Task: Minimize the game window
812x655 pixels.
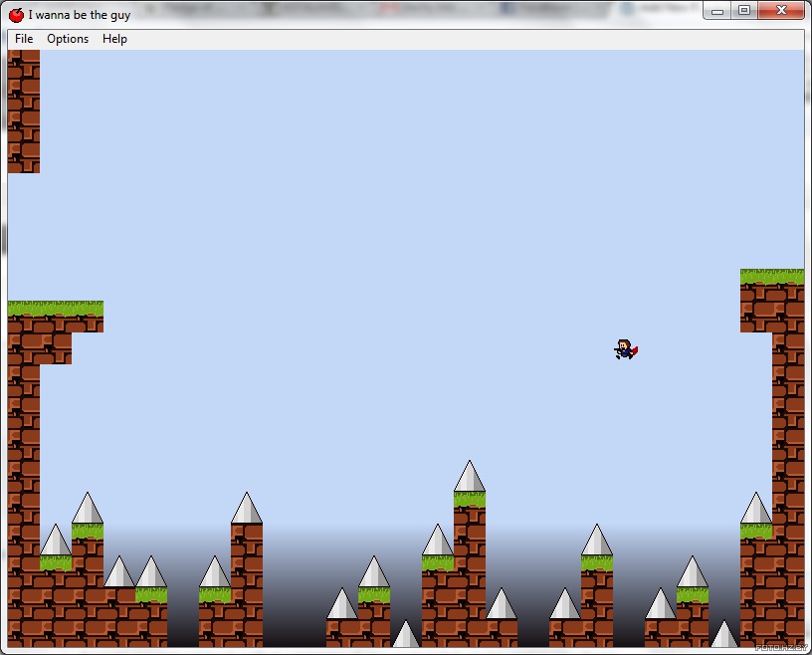Action: (x=717, y=11)
